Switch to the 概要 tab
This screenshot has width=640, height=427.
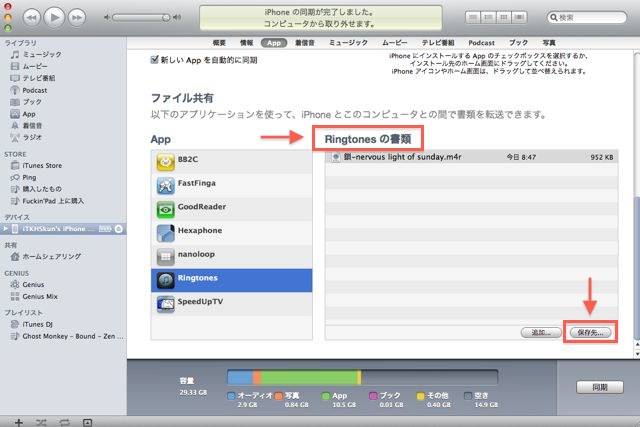[x=219, y=43]
